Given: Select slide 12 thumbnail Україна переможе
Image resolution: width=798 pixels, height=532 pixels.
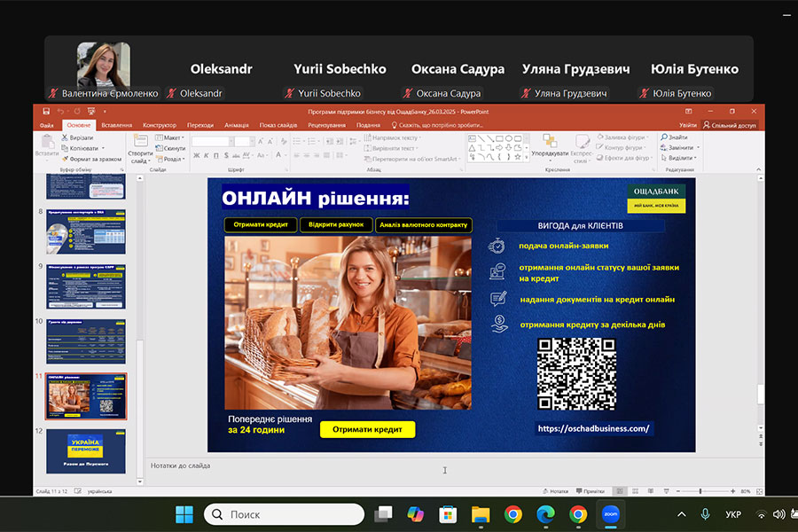Looking at the screenshot, I should [x=85, y=450].
